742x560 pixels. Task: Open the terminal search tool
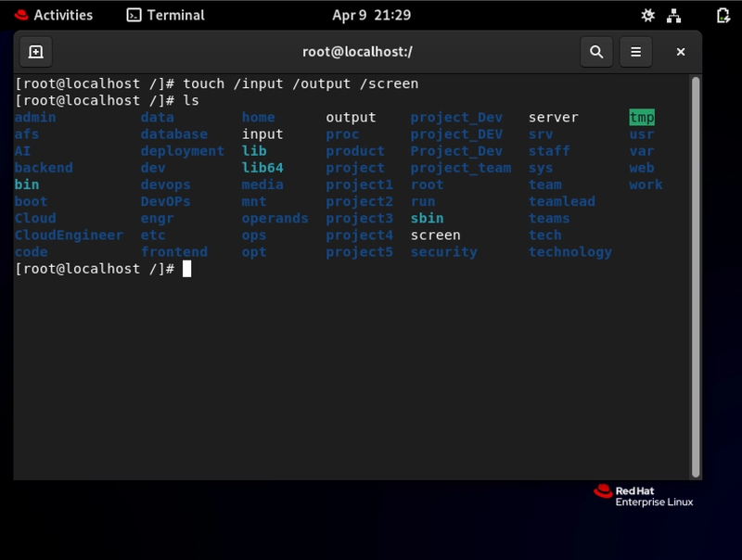tap(596, 52)
